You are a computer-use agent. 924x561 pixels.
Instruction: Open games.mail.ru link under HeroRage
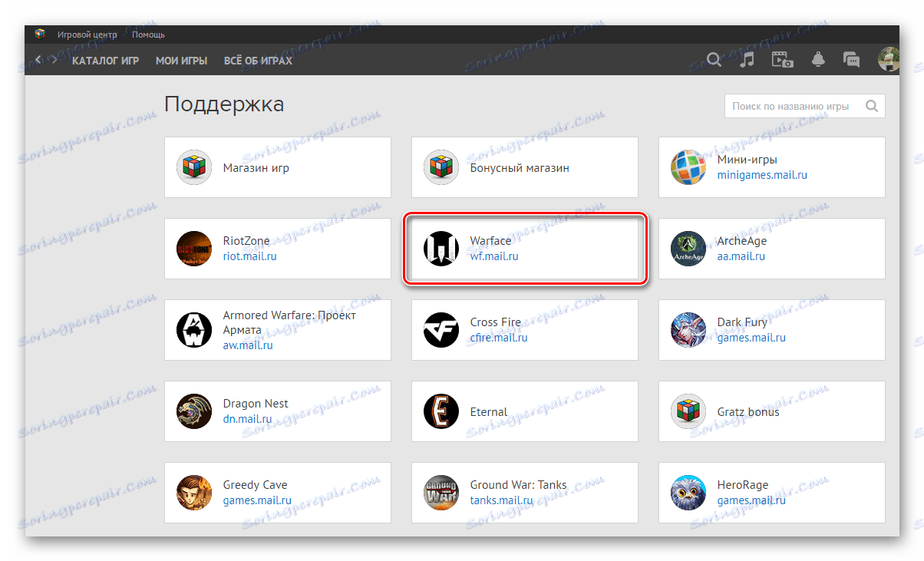tap(751, 500)
